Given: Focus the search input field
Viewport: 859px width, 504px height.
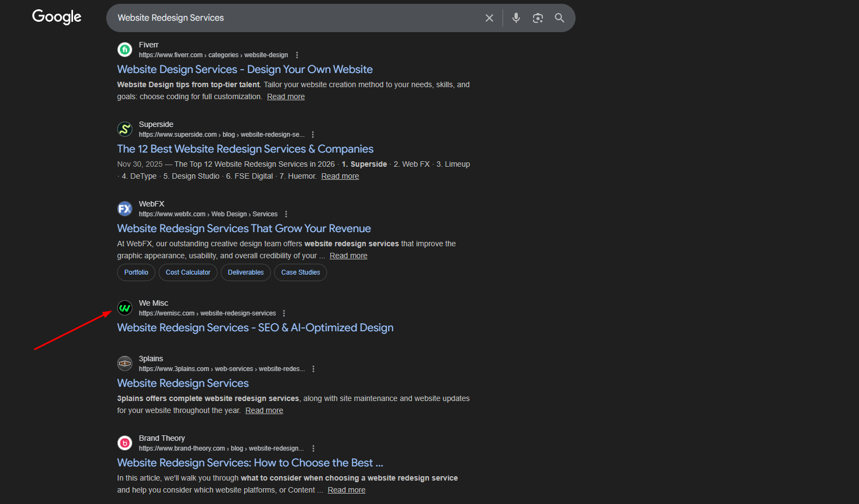Looking at the screenshot, I should [294, 18].
